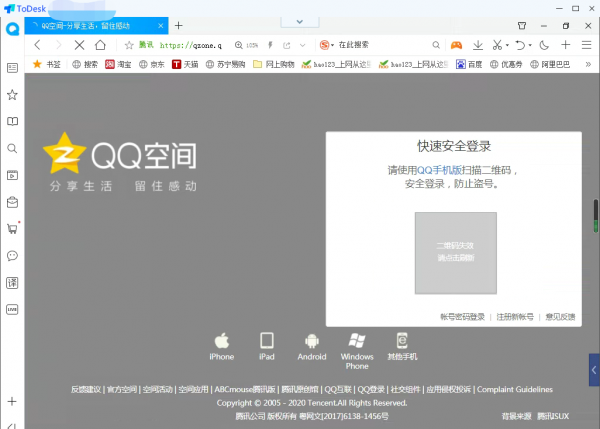Click the 其他手机 download icon
This screenshot has height=429, width=600.
click(x=402, y=346)
